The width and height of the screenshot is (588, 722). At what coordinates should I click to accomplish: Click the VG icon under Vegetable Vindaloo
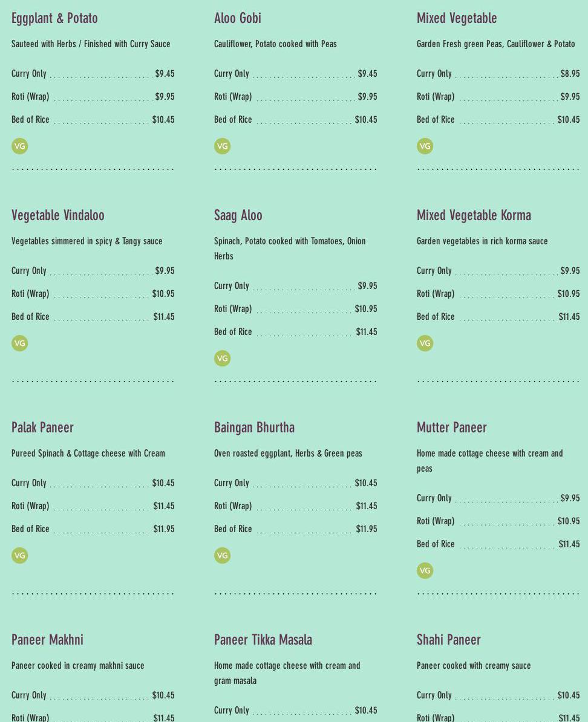[x=20, y=343]
